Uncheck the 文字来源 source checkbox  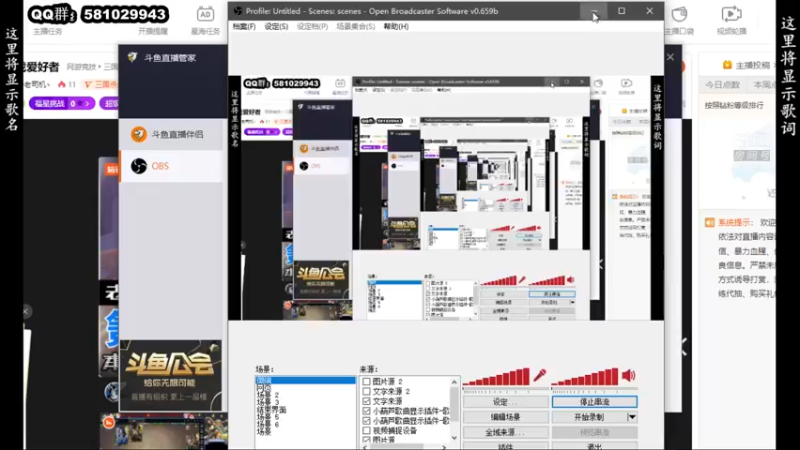(366, 401)
